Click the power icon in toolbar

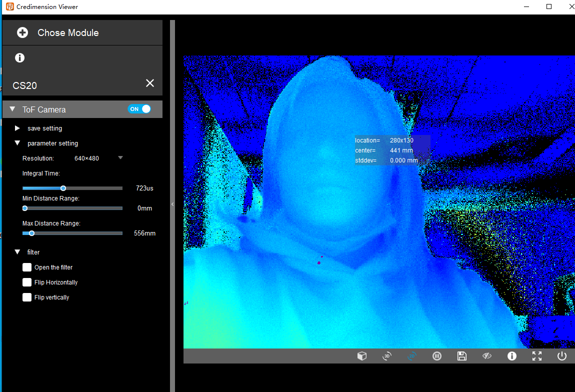point(562,356)
